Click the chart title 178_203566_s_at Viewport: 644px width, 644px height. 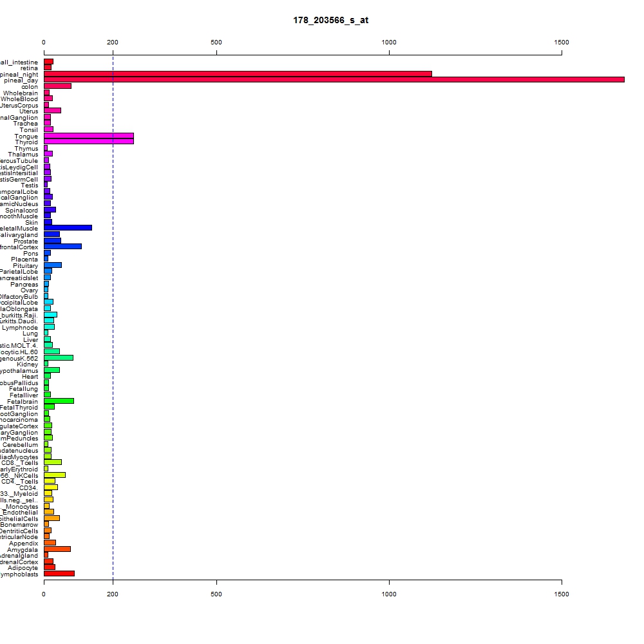[330, 20]
